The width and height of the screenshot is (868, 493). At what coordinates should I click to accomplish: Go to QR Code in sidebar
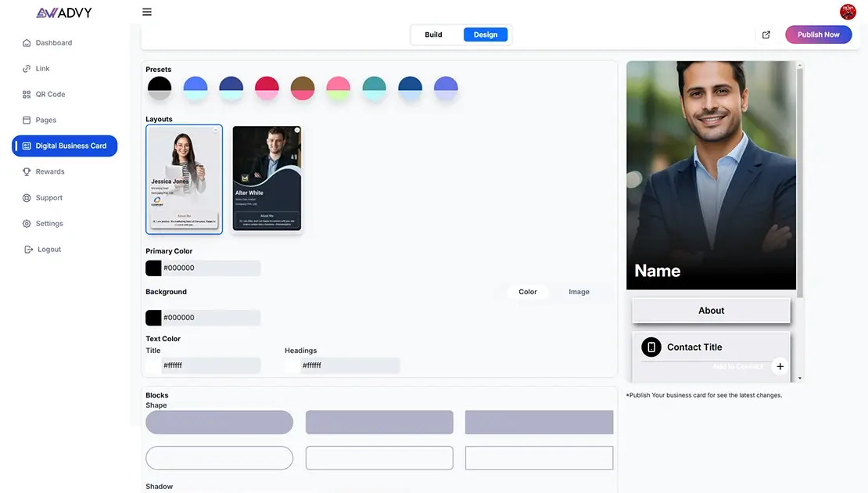tap(50, 95)
